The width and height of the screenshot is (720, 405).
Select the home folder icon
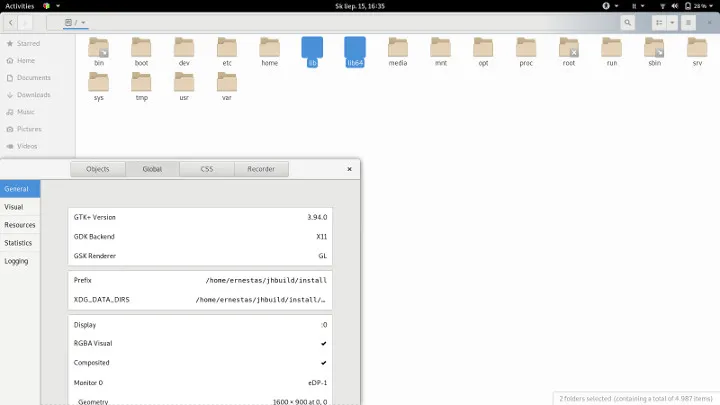pyautogui.click(x=270, y=48)
